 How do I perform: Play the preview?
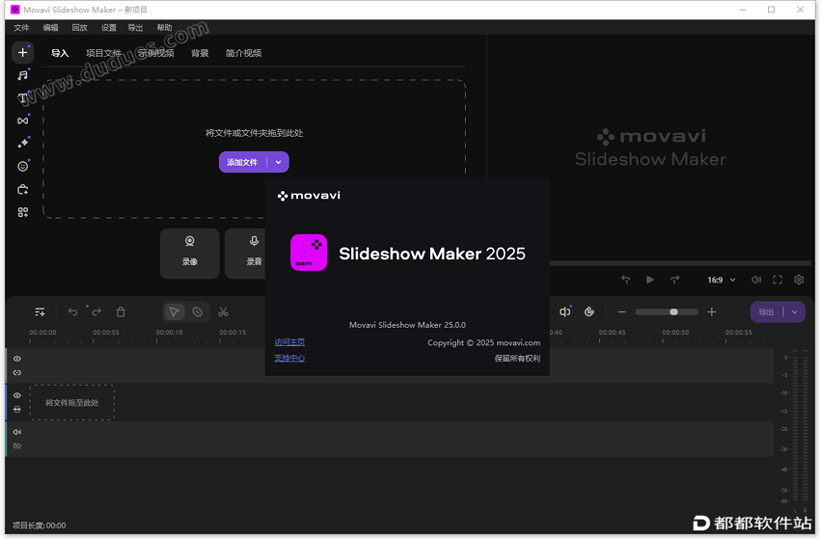tap(650, 280)
